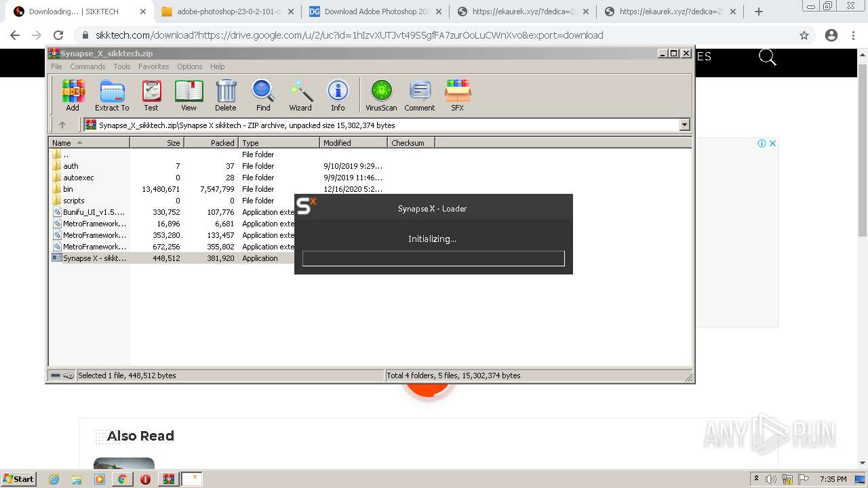Sort file list by Name column
This screenshot has height=488, width=868.
coord(90,143)
